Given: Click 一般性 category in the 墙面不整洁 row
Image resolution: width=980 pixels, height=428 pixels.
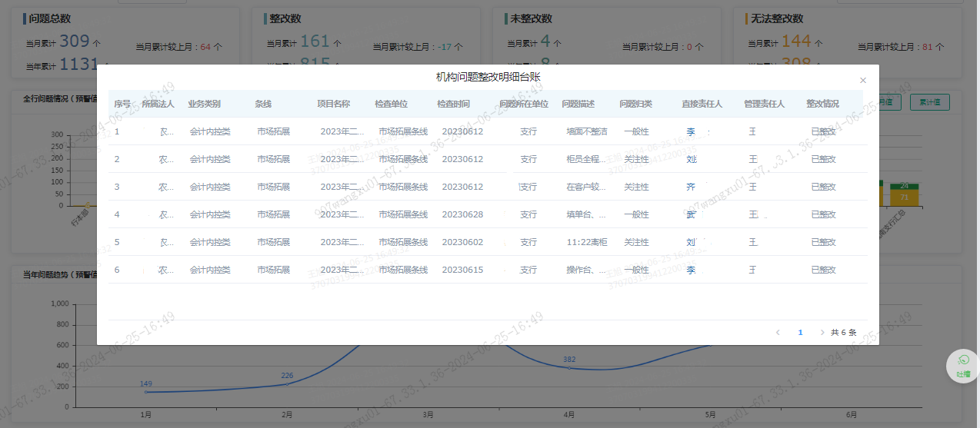Looking at the screenshot, I should pos(636,131).
